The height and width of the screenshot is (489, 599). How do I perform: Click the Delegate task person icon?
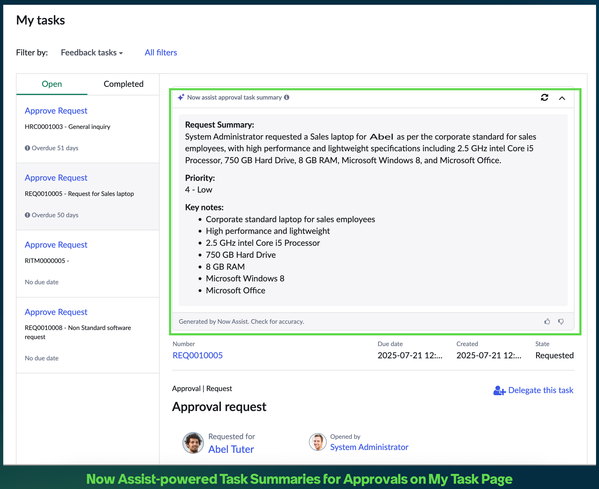[x=499, y=390]
